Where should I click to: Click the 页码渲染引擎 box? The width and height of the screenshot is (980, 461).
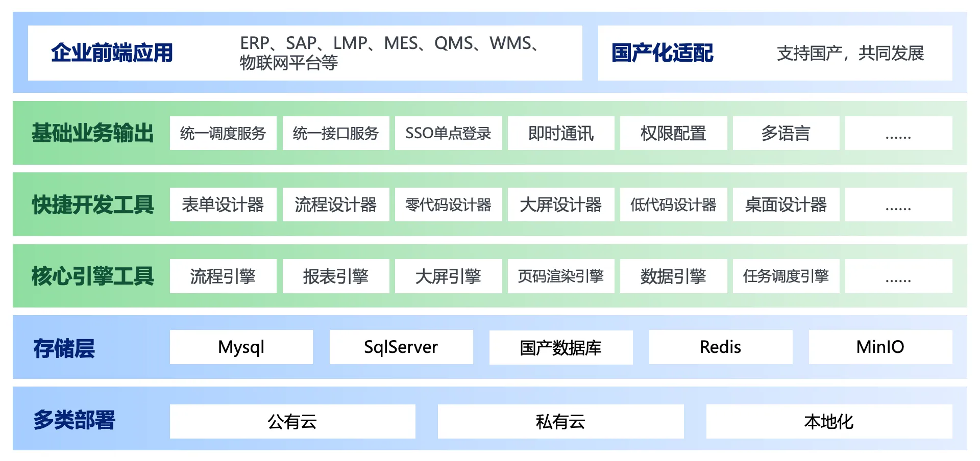click(x=561, y=276)
